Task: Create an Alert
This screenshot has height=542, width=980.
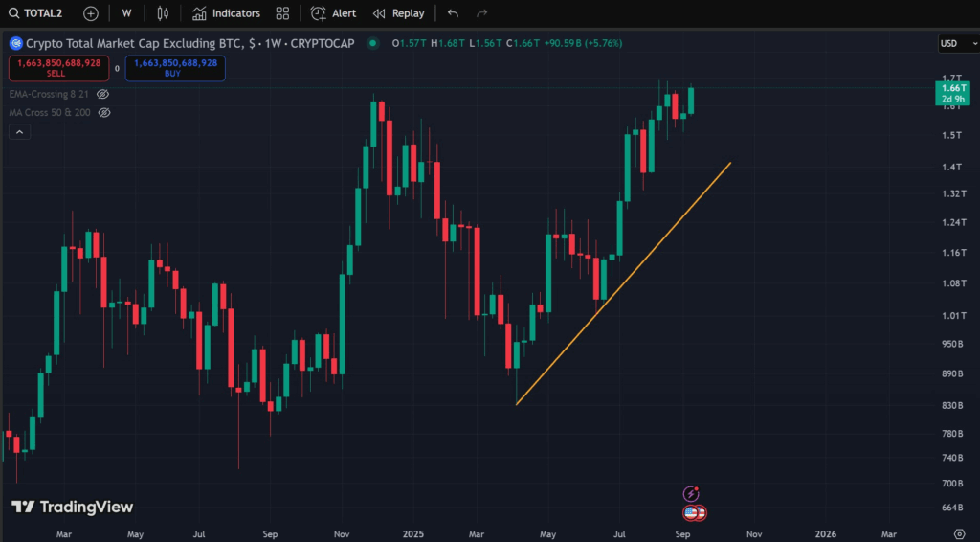Action: click(x=334, y=13)
